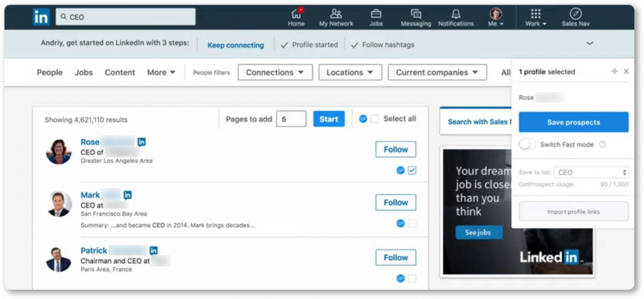This screenshot has height=299, width=644.
Task: Click the Save prospects button
Action: 573,122
